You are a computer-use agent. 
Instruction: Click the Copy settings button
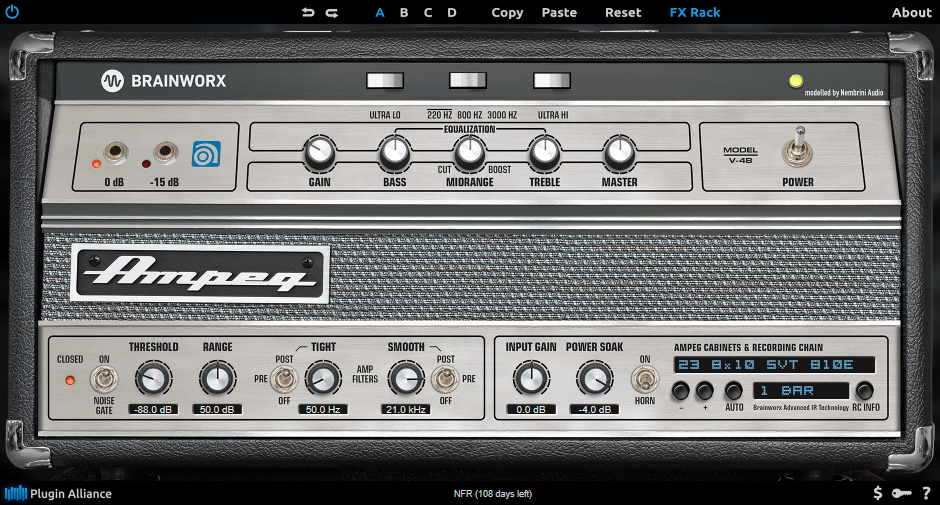click(507, 13)
